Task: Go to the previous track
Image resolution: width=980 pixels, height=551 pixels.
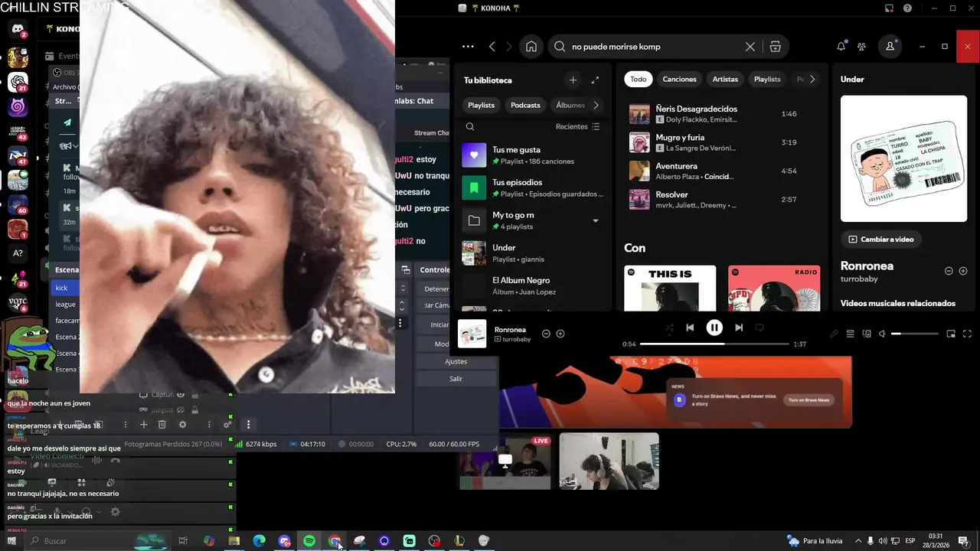Action: [x=690, y=328]
